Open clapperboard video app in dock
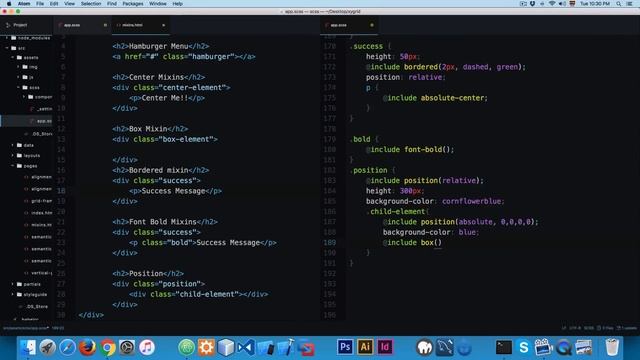This screenshot has height=360, width=640. pyautogui.click(x=543, y=347)
